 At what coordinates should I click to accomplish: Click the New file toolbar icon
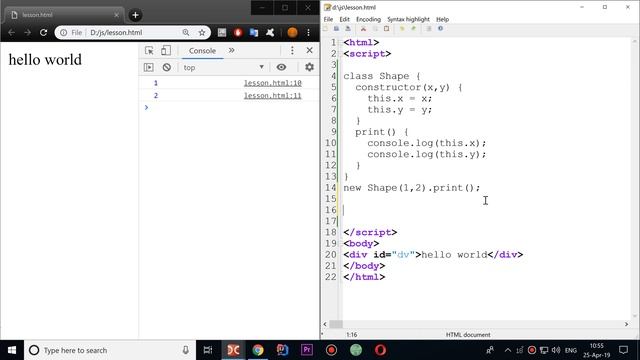(x=325, y=29)
